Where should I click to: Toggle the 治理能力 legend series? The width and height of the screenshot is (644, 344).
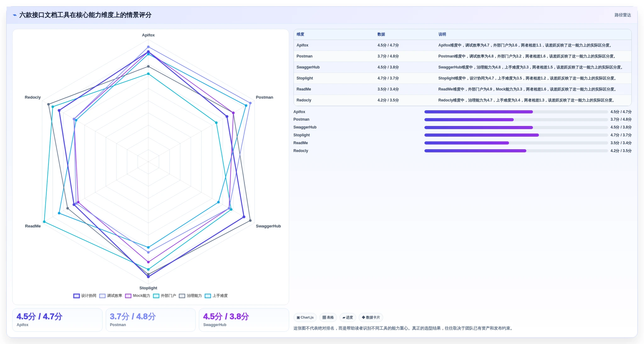click(190, 296)
